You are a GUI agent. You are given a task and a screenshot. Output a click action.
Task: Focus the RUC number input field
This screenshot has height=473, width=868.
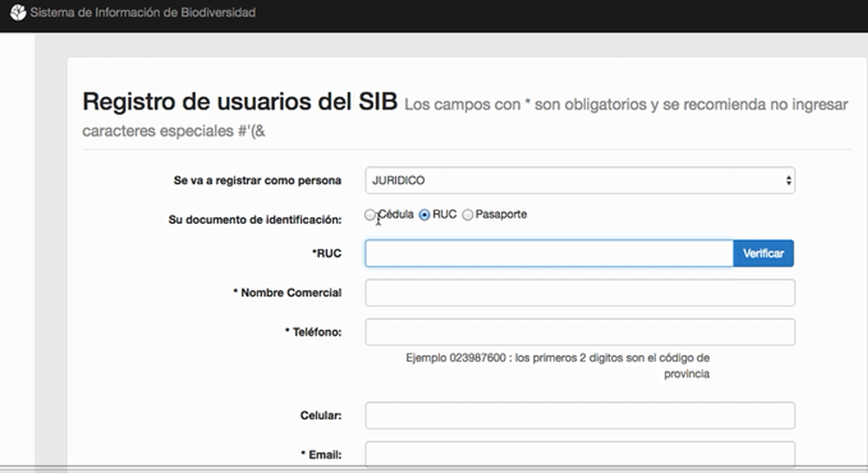(x=548, y=253)
